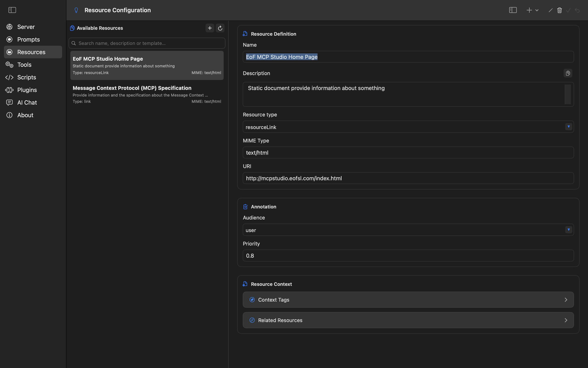
Task: Click the search magnifier icon
Action: [74, 43]
